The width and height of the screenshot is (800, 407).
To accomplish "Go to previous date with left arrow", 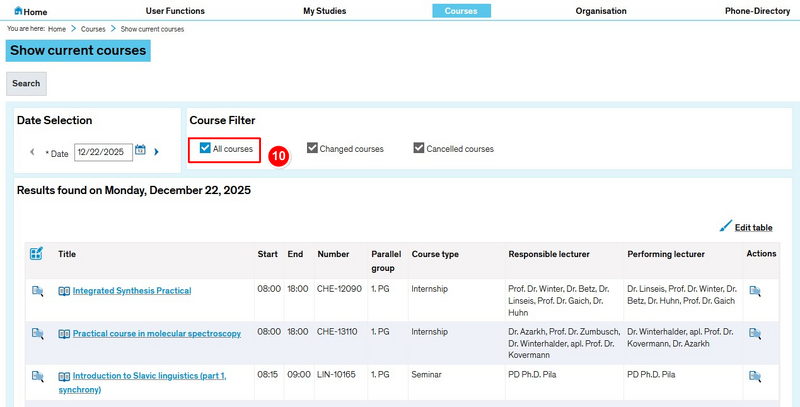I will 32,152.
